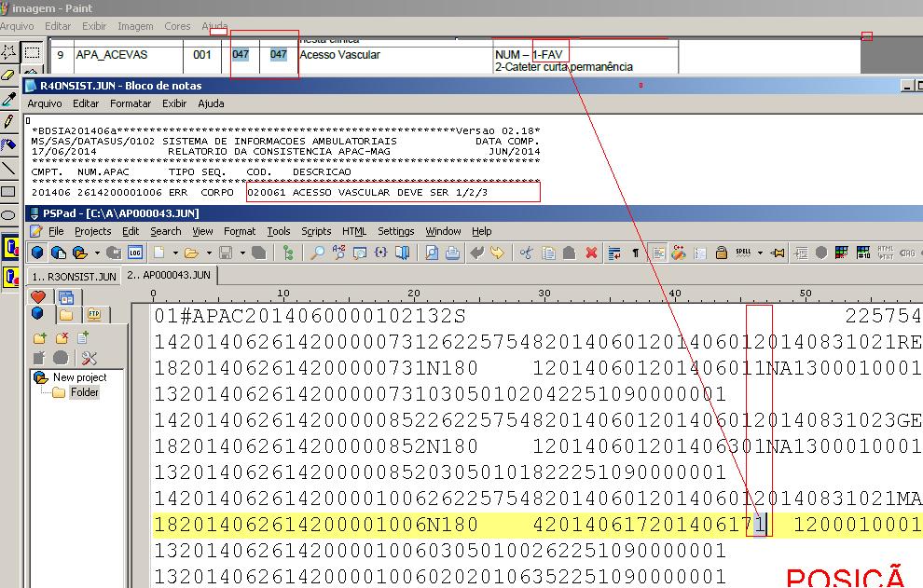The height and width of the screenshot is (588, 923).
Task: Click the Print Preview icon
Action: (x=432, y=253)
